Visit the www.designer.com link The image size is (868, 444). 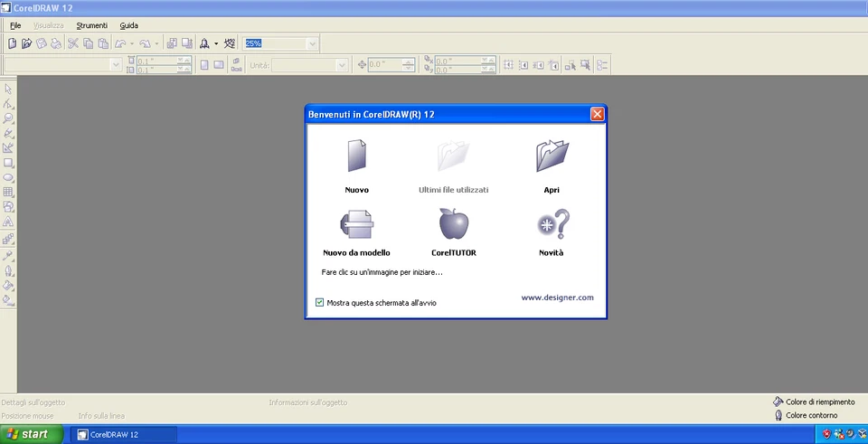pos(558,298)
